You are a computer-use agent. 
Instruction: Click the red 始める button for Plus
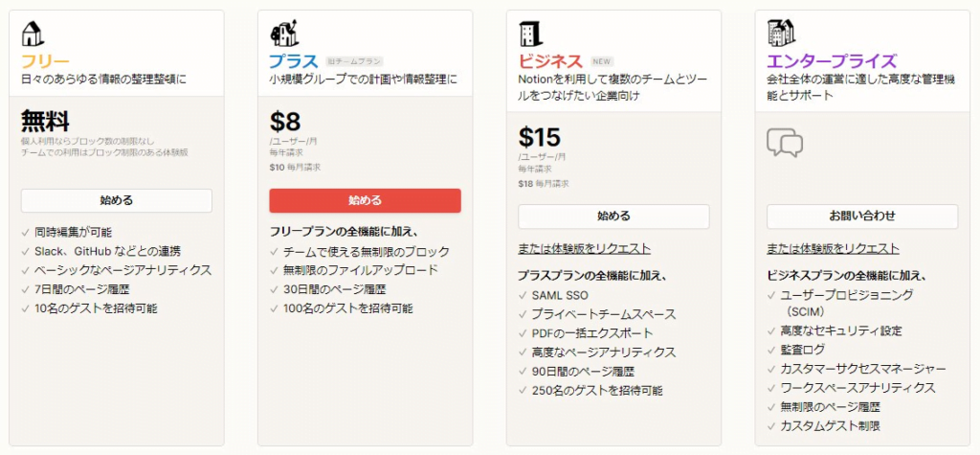[365, 200]
